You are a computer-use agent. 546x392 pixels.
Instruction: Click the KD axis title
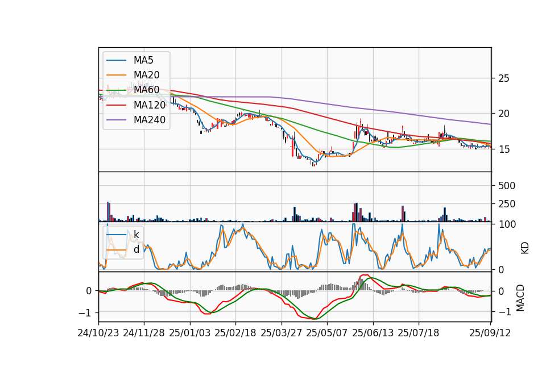point(525,248)
